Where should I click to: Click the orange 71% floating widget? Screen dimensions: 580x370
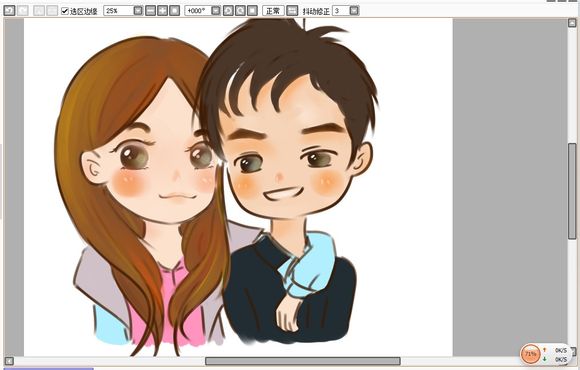530,354
